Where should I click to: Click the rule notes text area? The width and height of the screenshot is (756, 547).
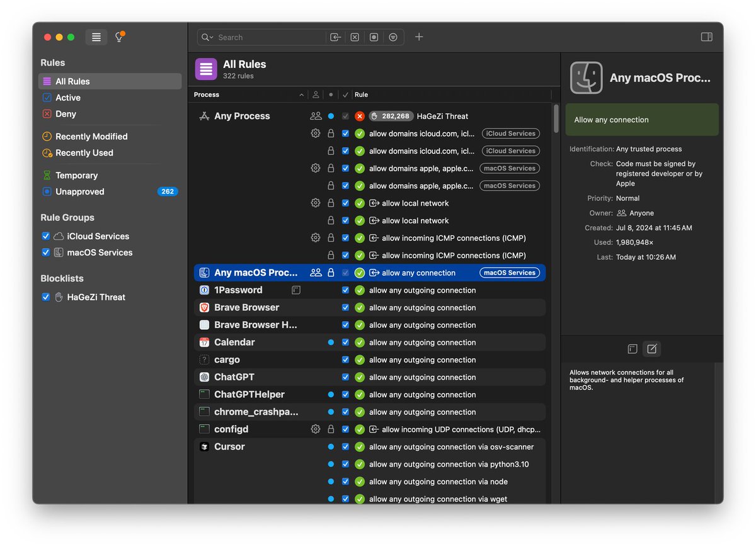pos(638,432)
